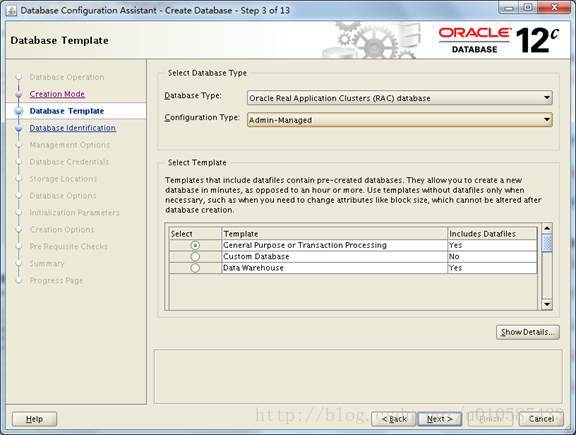Click the Pre Requisite Checks step label
The image size is (576, 435).
coord(69,246)
